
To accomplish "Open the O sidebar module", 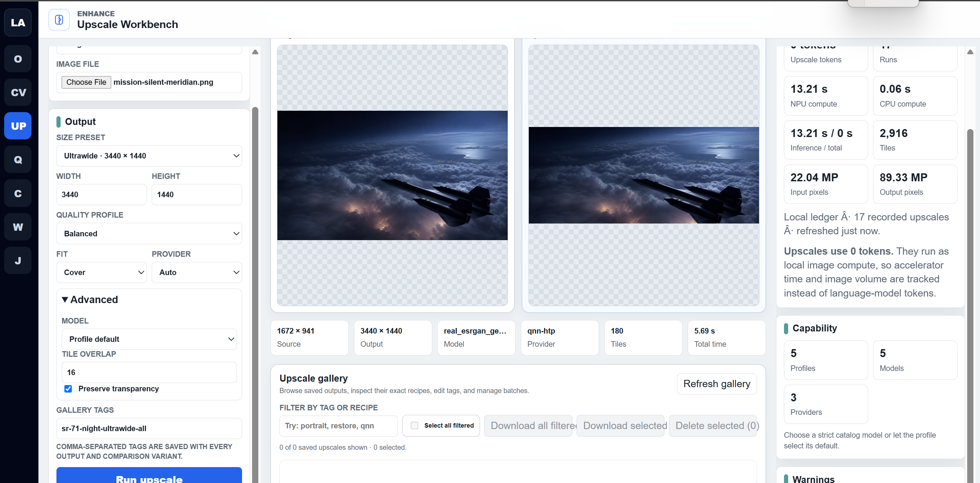I will [18, 59].
